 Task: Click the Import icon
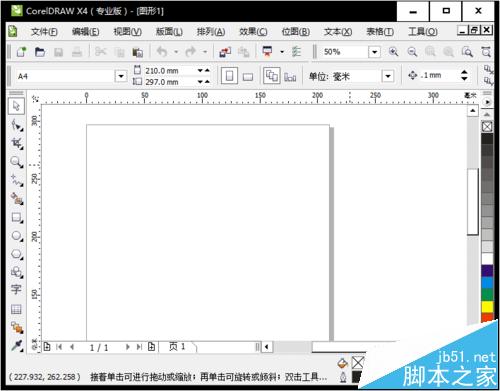click(x=225, y=52)
